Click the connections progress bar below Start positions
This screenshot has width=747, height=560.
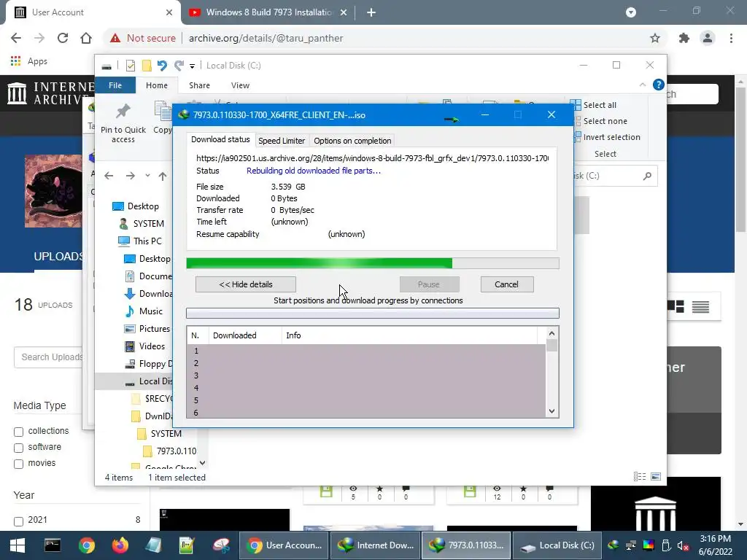[373, 313]
